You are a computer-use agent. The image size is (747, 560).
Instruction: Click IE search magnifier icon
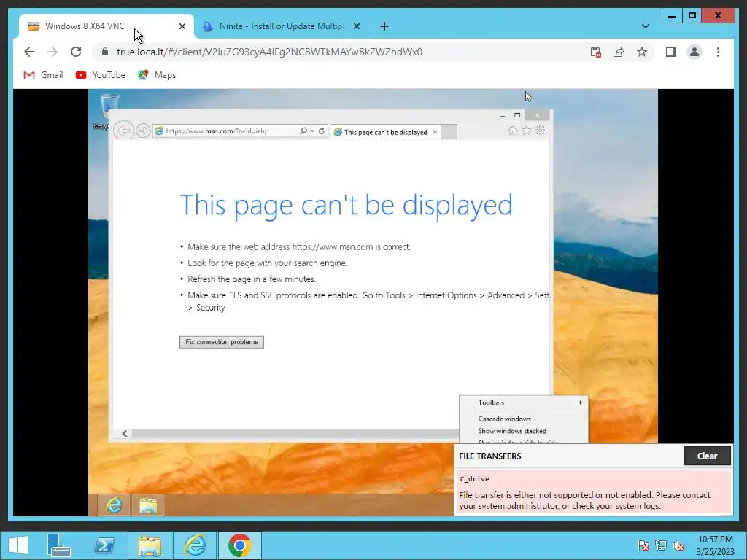(303, 131)
